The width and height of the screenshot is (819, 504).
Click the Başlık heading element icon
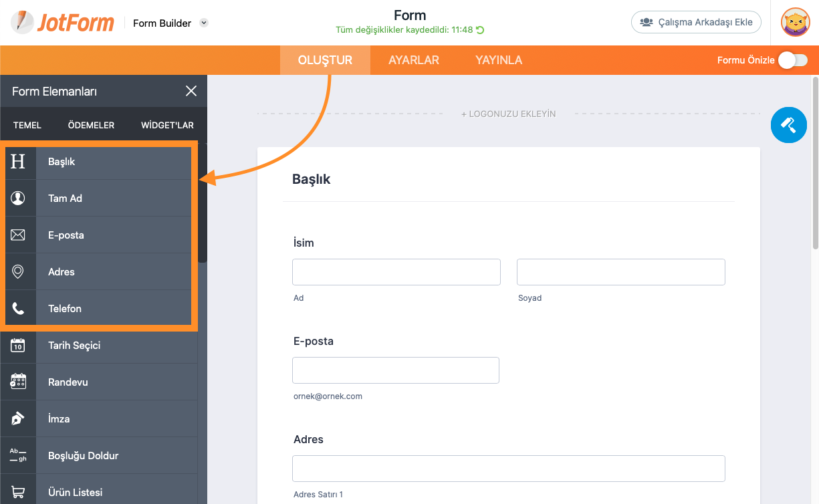point(18,162)
